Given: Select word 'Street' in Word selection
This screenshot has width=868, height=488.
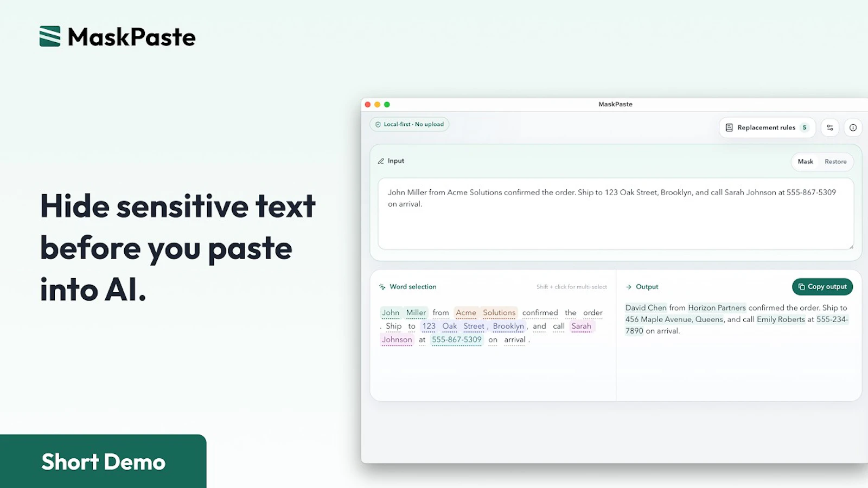Looking at the screenshot, I should pyautogui.click(x=474, y=326).
